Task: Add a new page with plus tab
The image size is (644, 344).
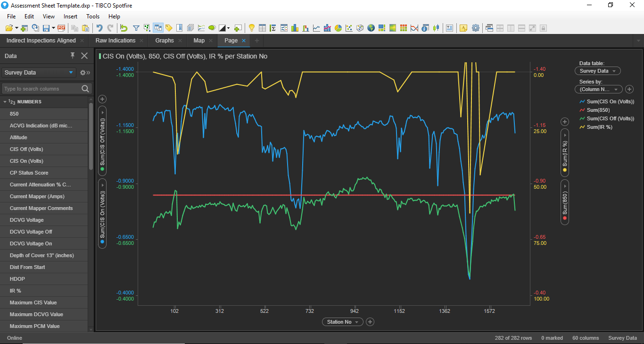Action: [257, 41]
